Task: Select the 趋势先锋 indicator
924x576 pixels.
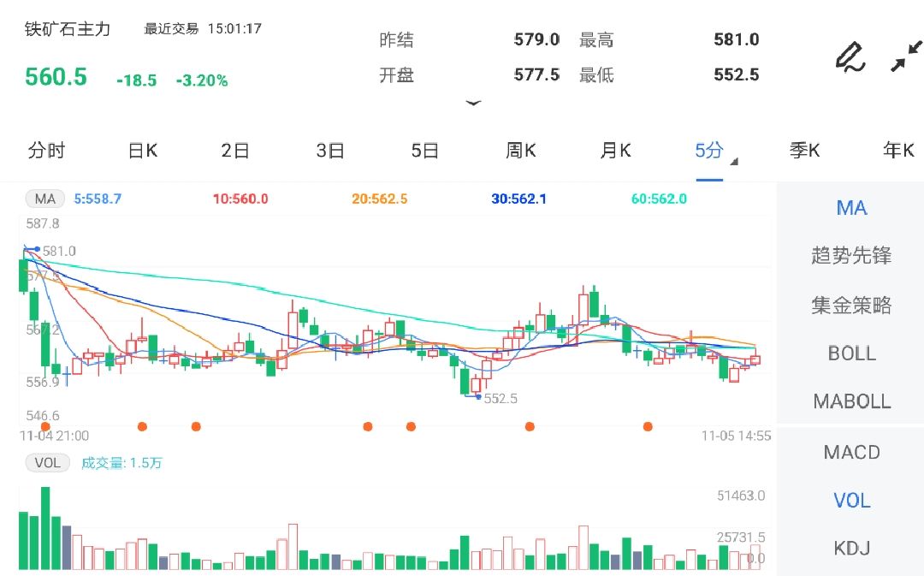Action: click(851, 255)
